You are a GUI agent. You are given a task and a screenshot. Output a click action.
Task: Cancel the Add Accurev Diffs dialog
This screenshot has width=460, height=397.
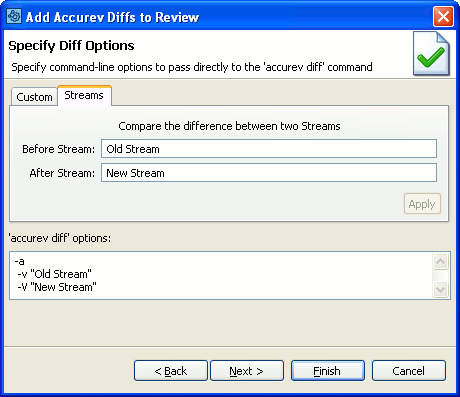[x=409, y=371]
